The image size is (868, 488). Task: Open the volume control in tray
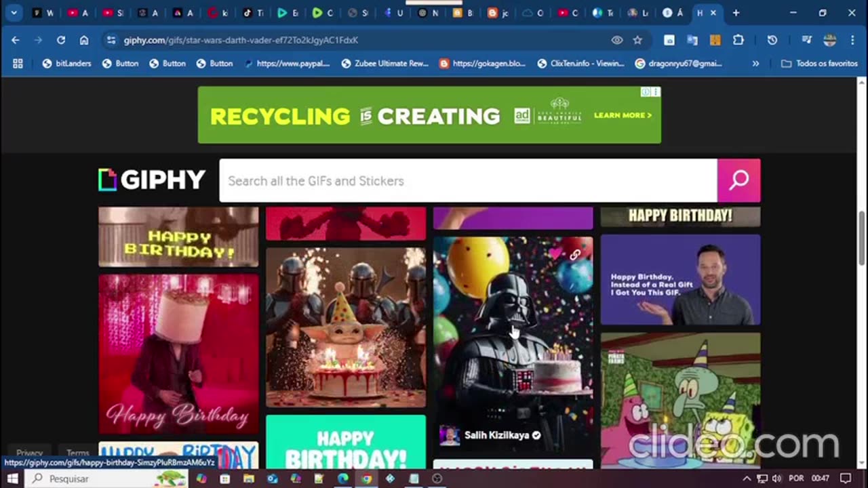pyautogui.click(x=776, y=479)
